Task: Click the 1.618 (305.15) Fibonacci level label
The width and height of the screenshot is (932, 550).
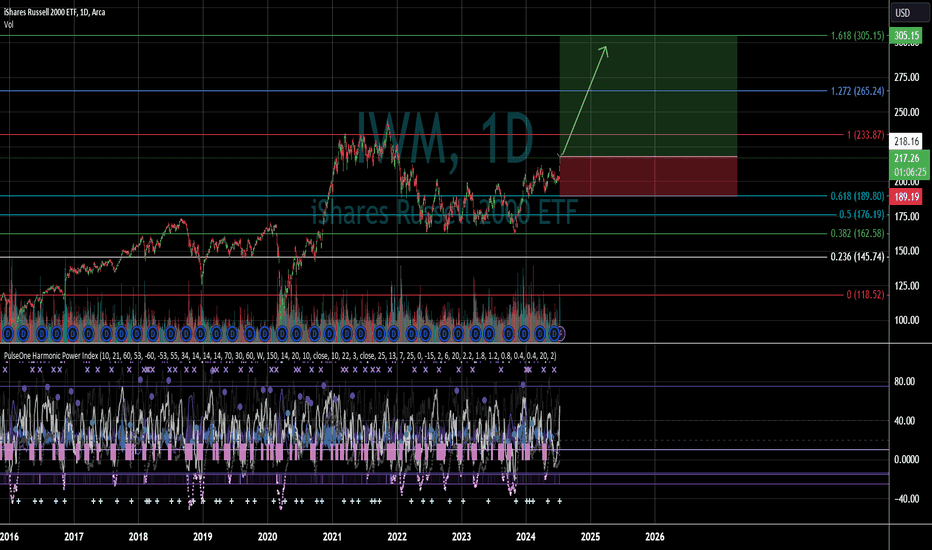Action: [858, 36]
